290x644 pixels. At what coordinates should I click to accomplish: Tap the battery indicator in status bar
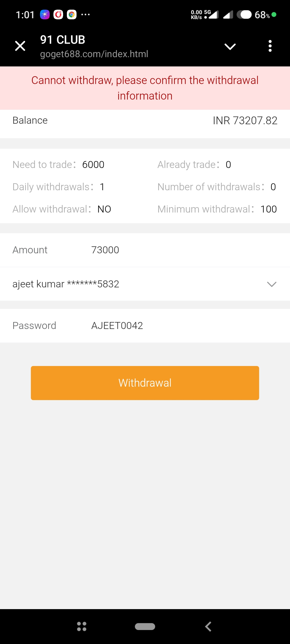[244, 14]
